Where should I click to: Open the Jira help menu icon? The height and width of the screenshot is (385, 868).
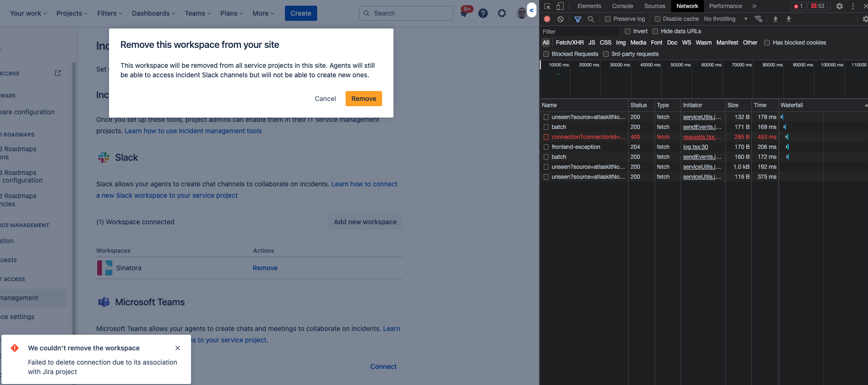pyautogui.click(x=483, y=13)
